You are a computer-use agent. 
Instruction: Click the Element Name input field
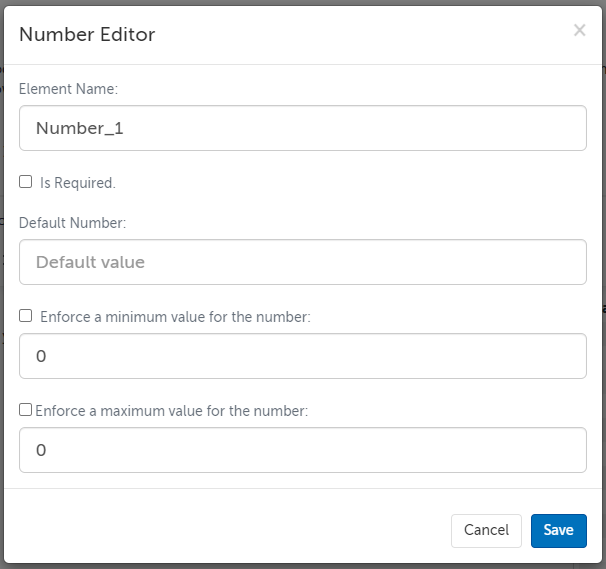coord(302,128)
